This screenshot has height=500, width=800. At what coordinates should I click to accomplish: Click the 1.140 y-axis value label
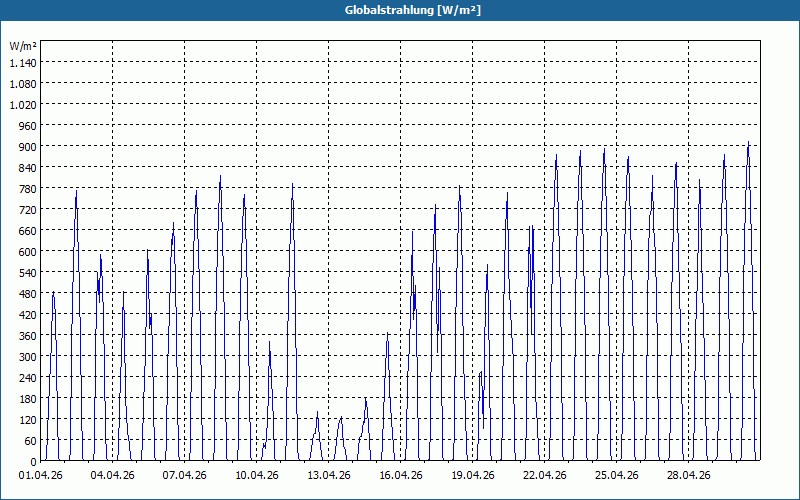(x=23, y=62)
